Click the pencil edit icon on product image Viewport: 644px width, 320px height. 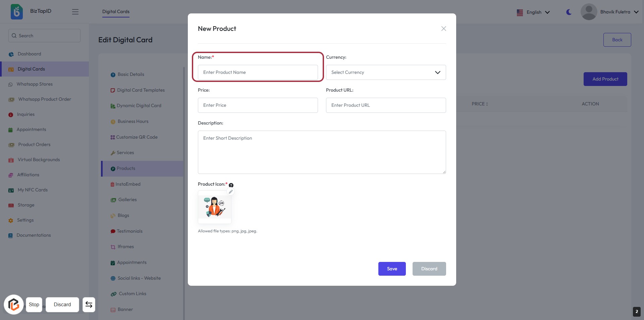[x=230, y=192]
